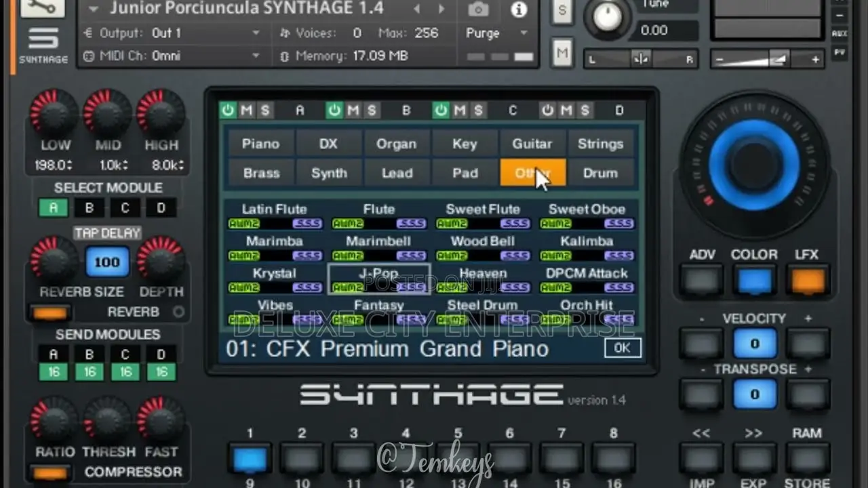Select preset pad number 1
868x488 pixels.
click(x=250, y=458)
